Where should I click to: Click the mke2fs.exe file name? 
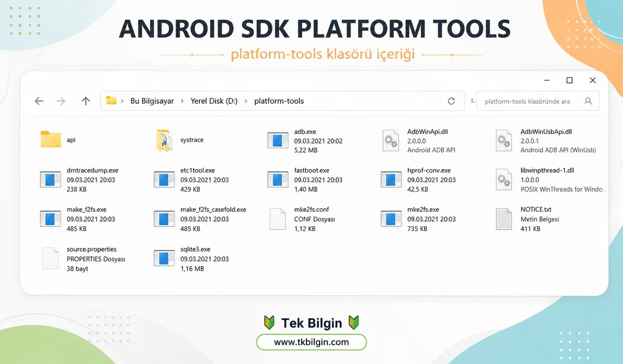[423, 210]
